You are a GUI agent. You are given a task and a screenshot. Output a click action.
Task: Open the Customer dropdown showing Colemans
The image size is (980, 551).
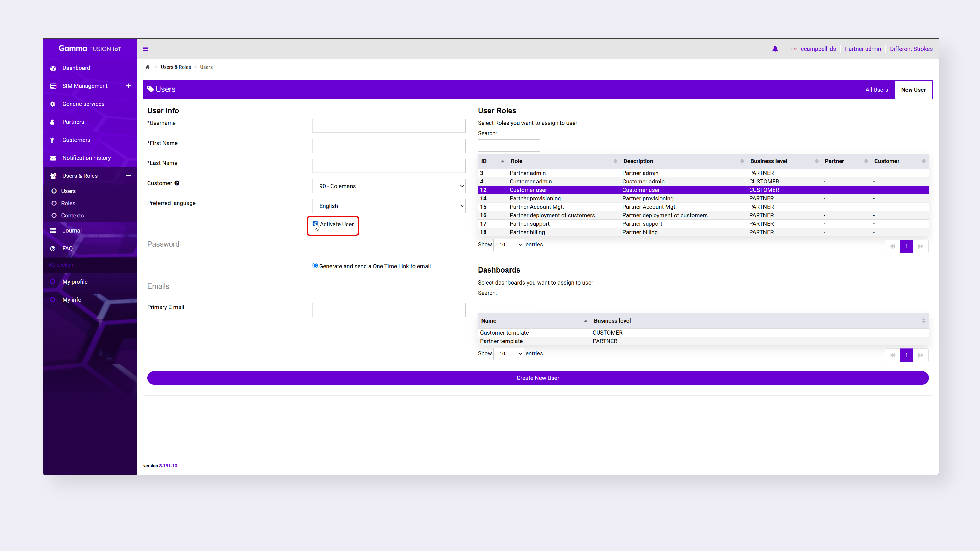click(x=388, y=186)
